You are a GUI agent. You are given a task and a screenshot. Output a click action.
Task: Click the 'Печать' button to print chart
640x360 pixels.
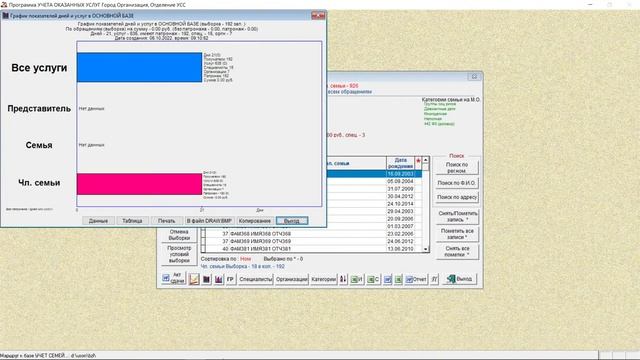[167, 221]
